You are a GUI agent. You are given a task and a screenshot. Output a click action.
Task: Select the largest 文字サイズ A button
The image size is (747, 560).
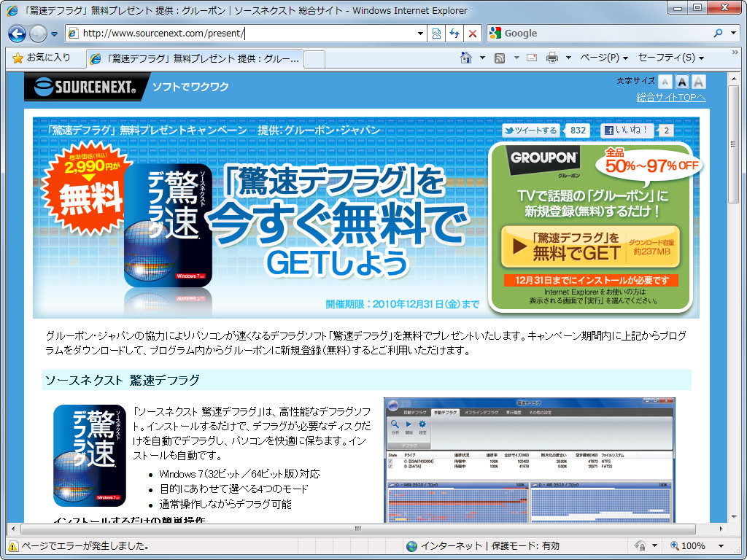[x=698, y=82]
